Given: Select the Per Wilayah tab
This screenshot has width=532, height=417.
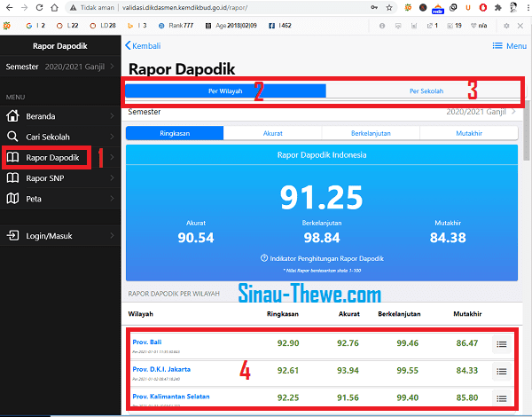Looking at the screenshot, I should pyautogui.click(x=225, y=91).
